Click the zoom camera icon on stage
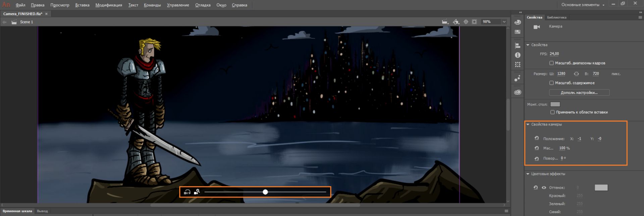The width and height of the screenshot is (644, 216). pyautogui.click(x=197, y=192)
